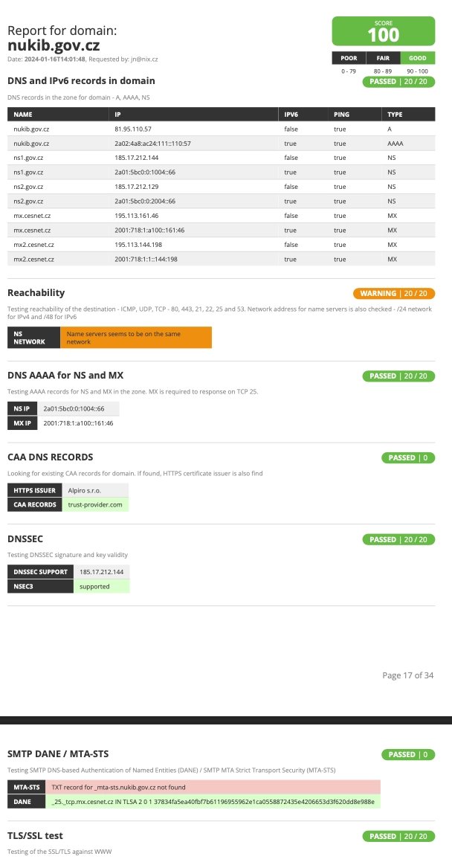Click the Page 17 of 34 indicator
Viewport: 452px width, 868px height.
pyautogui.click(x=407, y=675)
